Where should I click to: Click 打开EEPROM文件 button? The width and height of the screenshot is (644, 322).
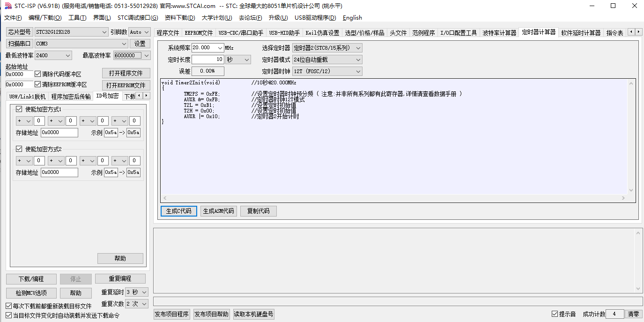point(126,85)
